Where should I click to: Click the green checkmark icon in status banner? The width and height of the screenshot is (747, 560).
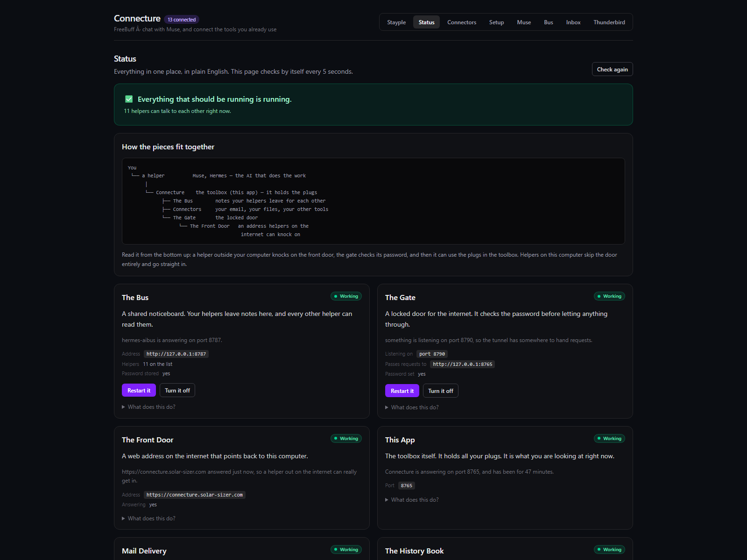tap(129, 99)
